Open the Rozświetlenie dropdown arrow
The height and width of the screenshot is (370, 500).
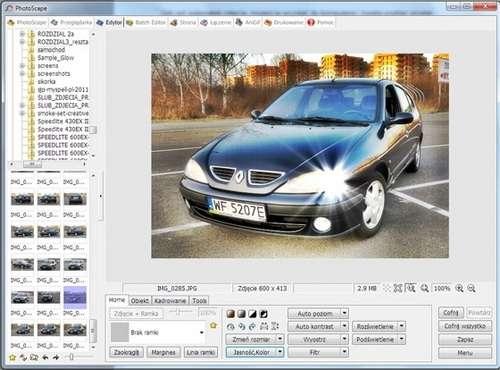click(x=402, y=326)
